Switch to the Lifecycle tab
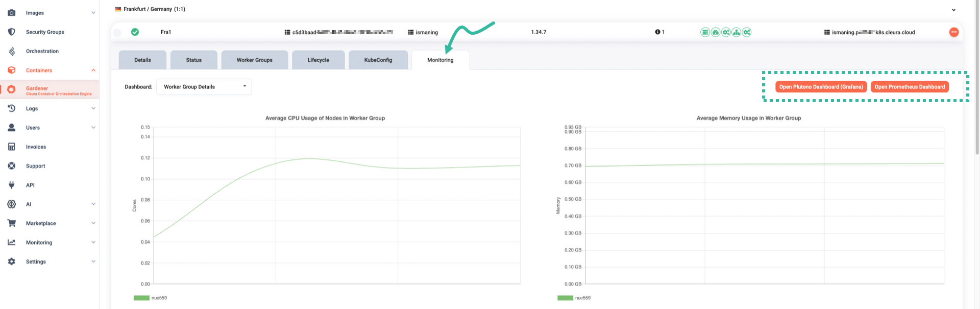 click(x=318, y=60)
